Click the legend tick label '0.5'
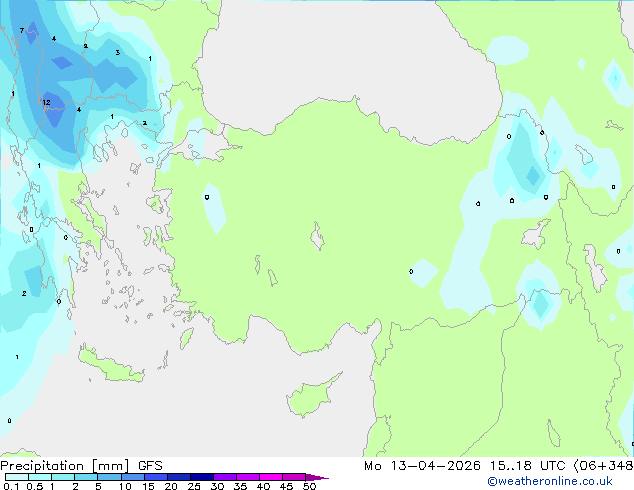The width and height of the screenshot is (634, 490). (x=35, y=486)
